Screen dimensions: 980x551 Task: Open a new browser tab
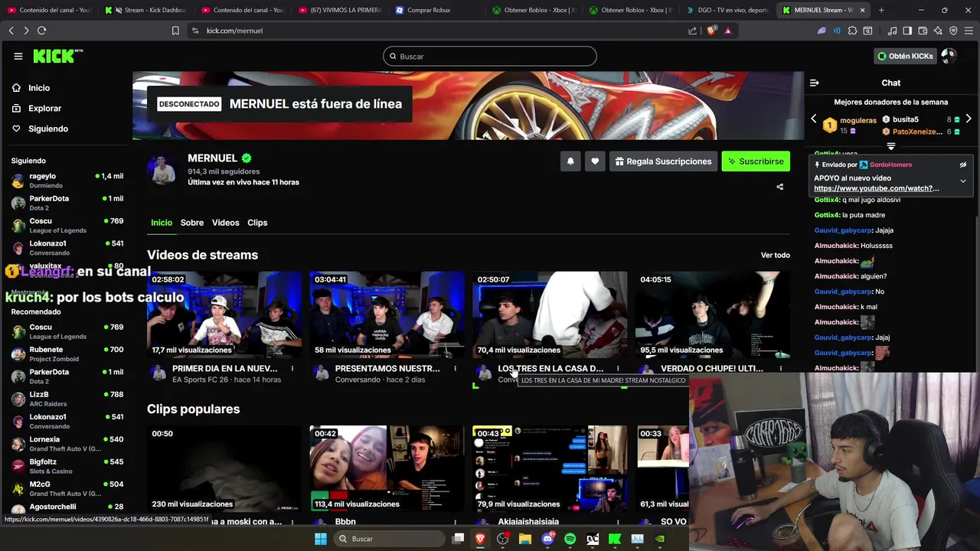881,10
